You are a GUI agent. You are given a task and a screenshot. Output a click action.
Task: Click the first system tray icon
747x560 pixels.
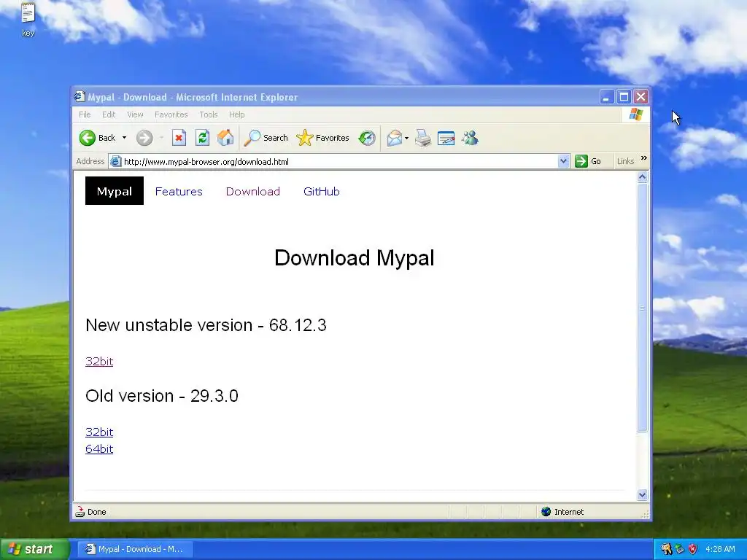pyautogui.click(x=666, y=549)
